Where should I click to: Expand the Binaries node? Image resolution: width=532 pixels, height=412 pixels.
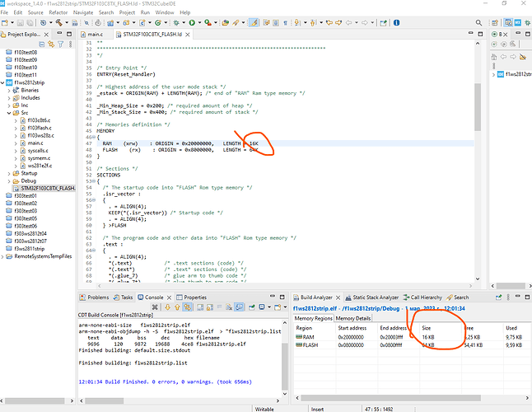click(x=9, y=91)
